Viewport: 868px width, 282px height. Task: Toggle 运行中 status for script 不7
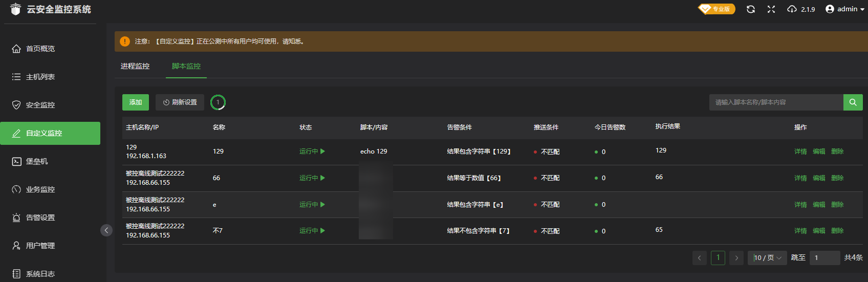point(312,231)
